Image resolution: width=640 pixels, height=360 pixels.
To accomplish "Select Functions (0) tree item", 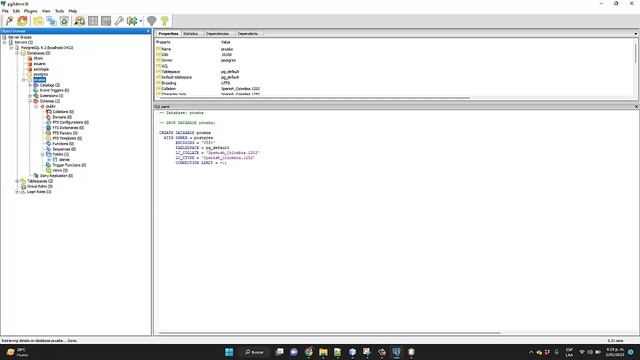I will 63,143.
